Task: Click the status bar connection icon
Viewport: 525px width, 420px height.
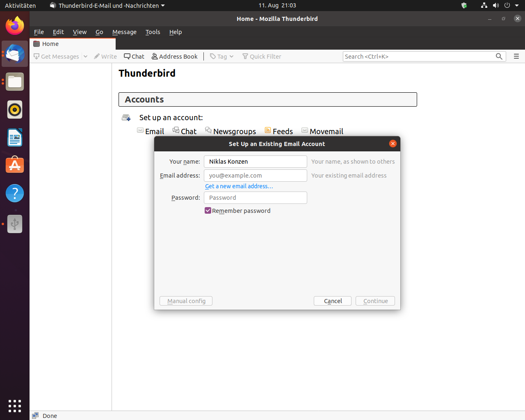Action: pyautogui.click(x=36, y=415)
